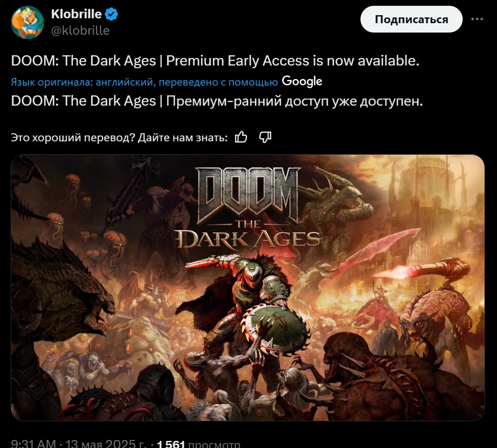497x448 pixels.
Task: Follow via the Подписаться button
Action: tap(411, 19)
